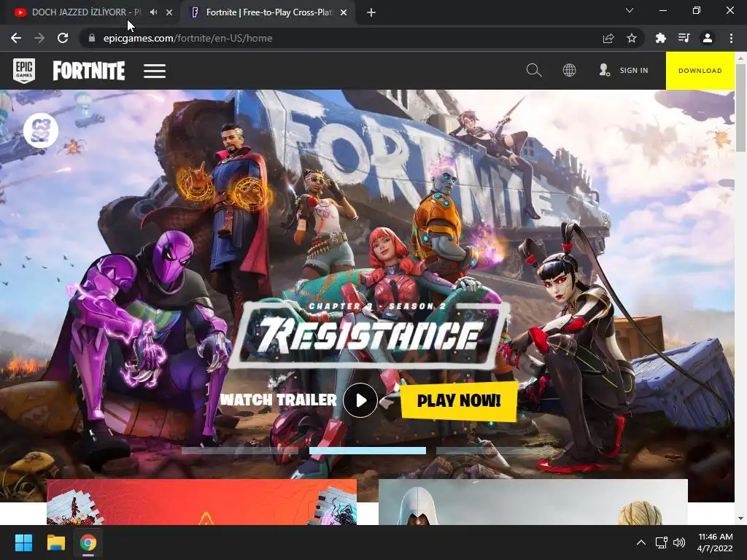Open a new browser tab

(x=371, y=12)
